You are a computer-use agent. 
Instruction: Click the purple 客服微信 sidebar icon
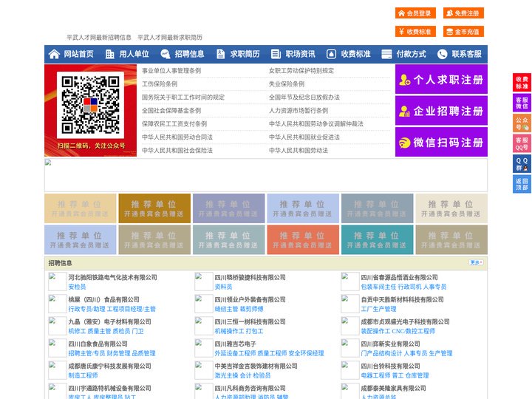coord(522,103)
